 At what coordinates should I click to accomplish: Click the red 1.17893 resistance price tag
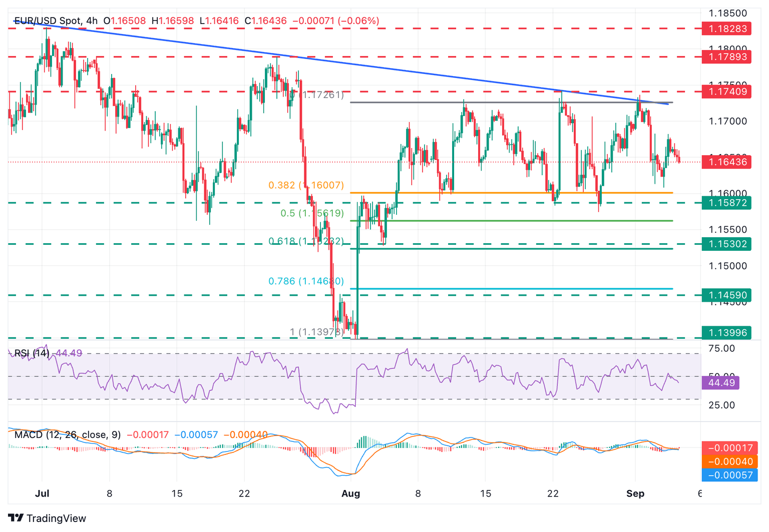[x=726, y=57]
